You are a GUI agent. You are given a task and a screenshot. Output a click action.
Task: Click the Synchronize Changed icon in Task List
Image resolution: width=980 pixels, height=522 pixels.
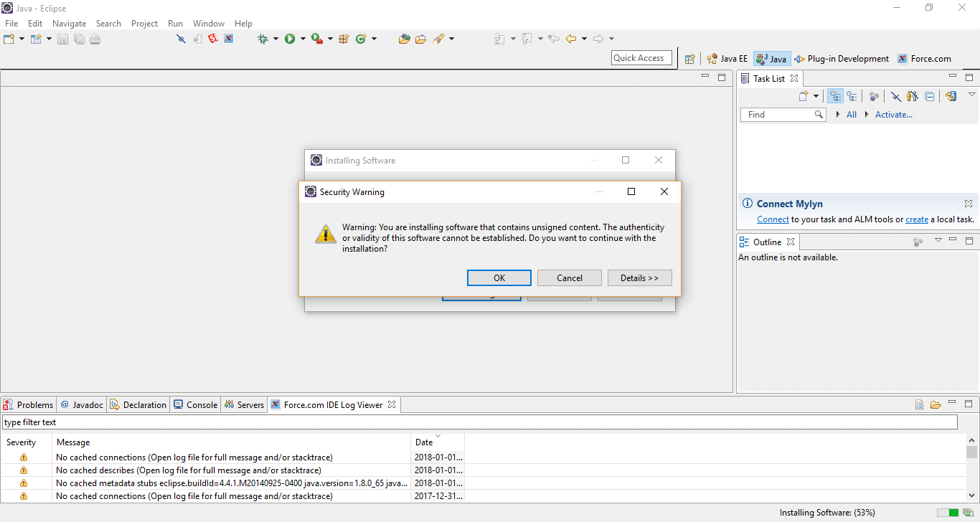point(951,96)
